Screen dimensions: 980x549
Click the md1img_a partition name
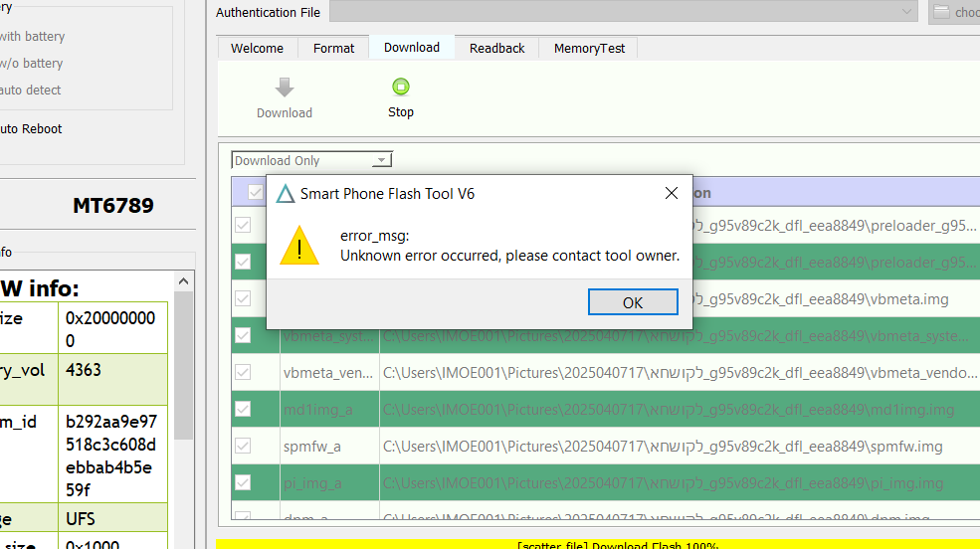click(x=317, y=410)
